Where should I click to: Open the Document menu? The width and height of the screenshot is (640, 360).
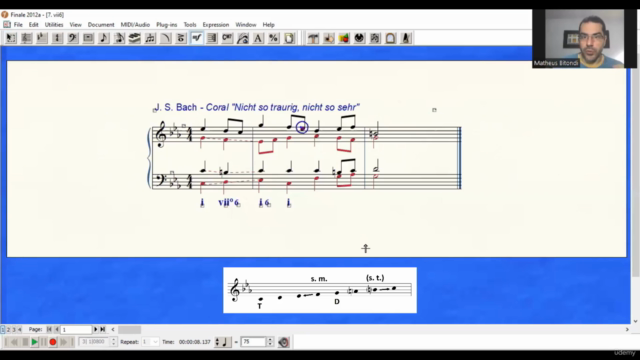pos(101,24)
